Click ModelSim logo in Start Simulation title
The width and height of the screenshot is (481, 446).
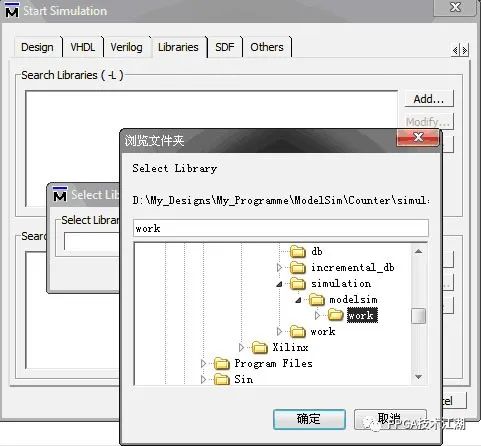pos(12,10)
